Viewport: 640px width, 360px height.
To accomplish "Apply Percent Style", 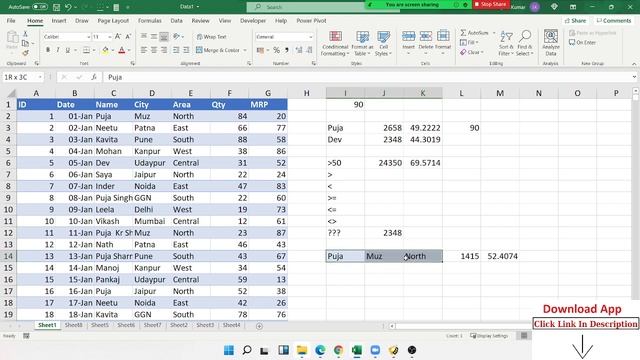I will coord(276,50).
